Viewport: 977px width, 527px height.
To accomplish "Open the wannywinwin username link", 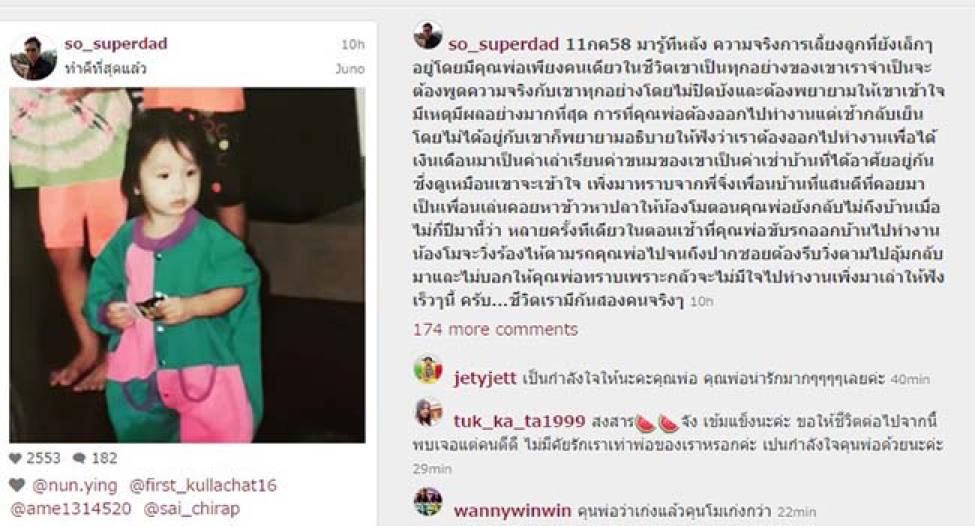I will pyautogui.click(x=512, y=511).
